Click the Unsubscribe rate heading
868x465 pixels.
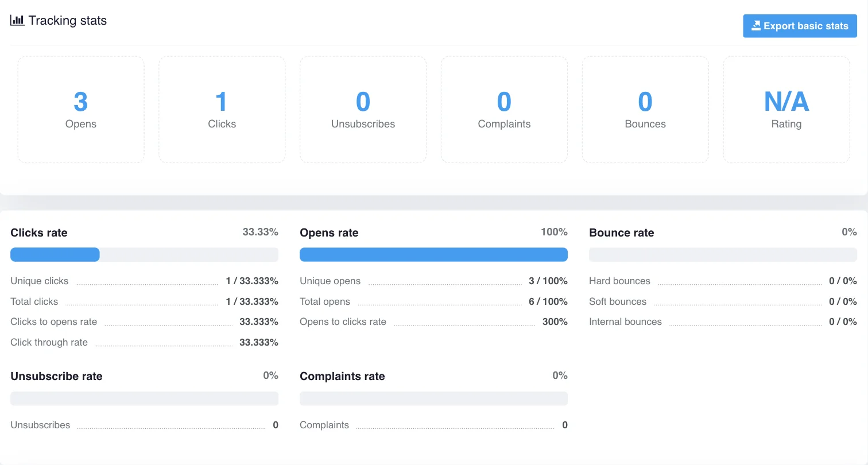click(56, 376)
